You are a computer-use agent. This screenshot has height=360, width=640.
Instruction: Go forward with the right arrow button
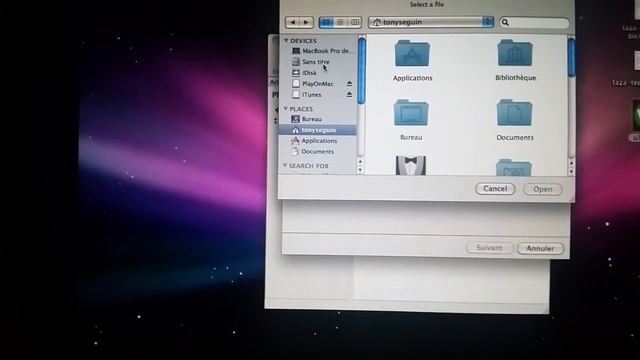tap(306, 22)
